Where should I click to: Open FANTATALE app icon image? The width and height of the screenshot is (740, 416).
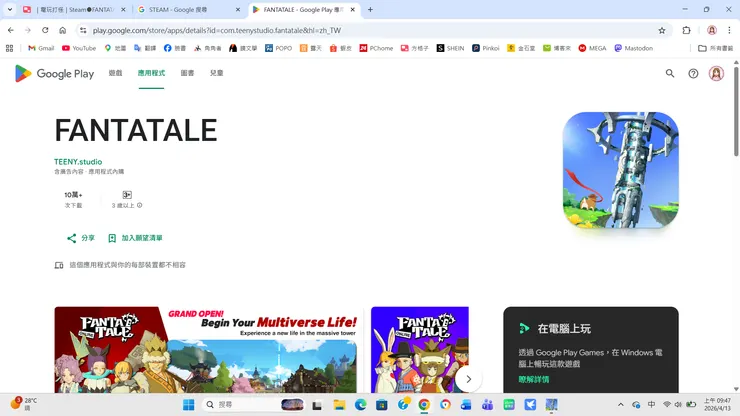click(x=621, y=170)
